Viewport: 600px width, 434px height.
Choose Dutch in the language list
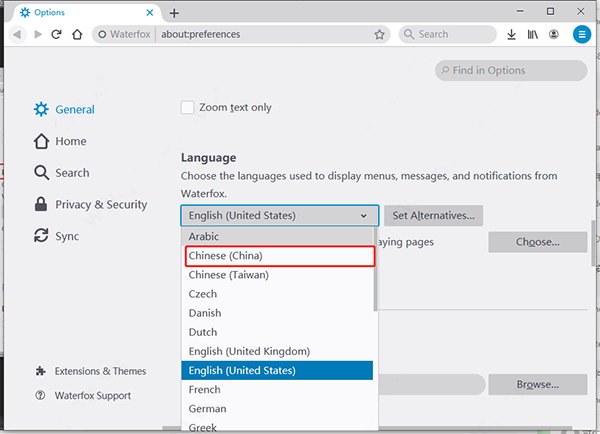pyautogui.click(x=277, y=332)
